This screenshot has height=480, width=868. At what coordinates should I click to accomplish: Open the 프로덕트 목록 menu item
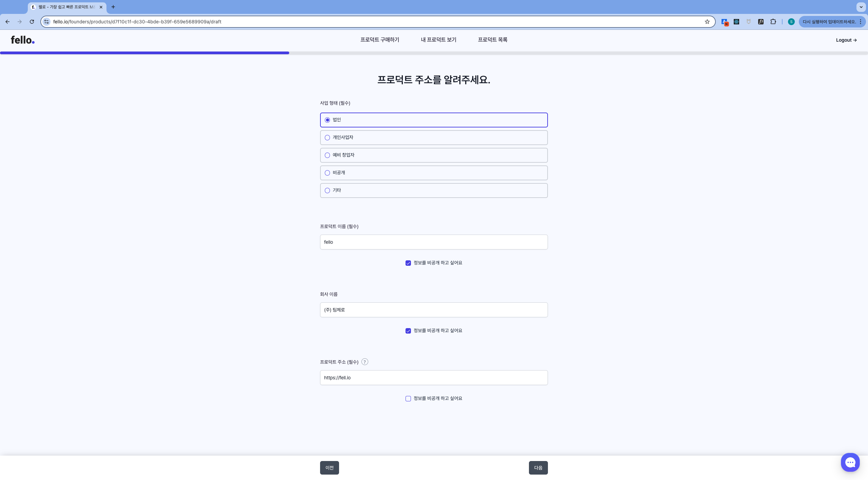tap(493, 40)
